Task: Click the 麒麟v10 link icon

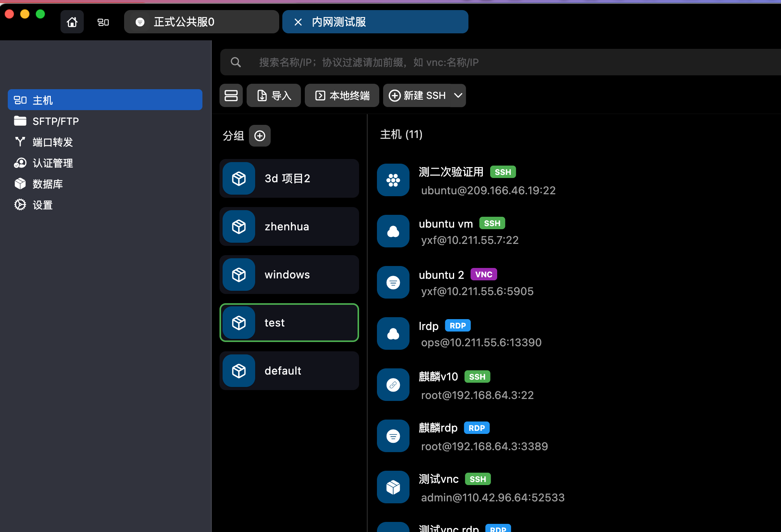Action: click(x=393, y=385)
